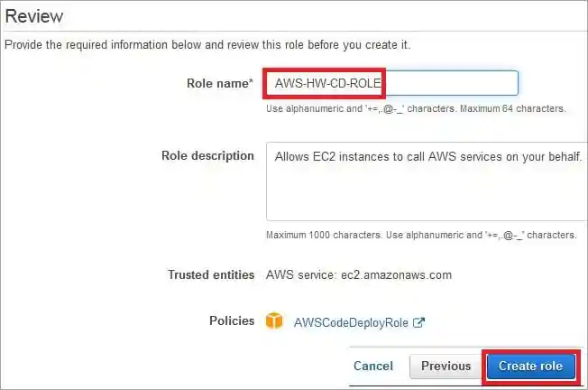Select the Trusted entities label

click(210, 274)
